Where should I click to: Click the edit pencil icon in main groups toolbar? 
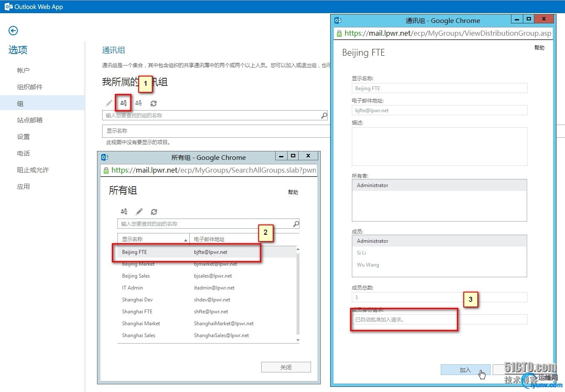109,103
